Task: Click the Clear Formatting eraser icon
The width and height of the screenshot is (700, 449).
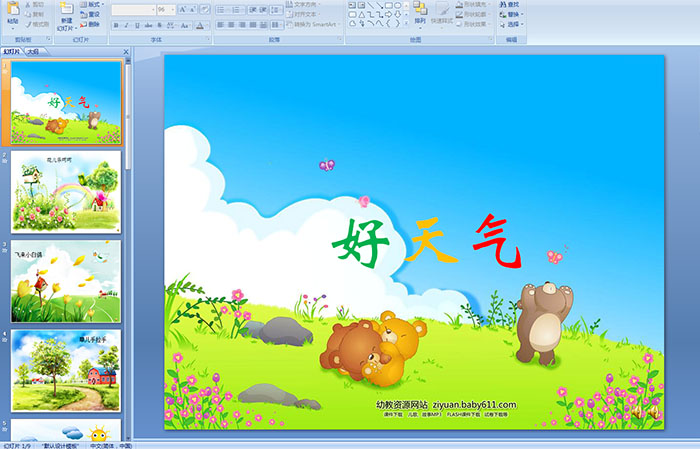Action: (x=204, y=9)
